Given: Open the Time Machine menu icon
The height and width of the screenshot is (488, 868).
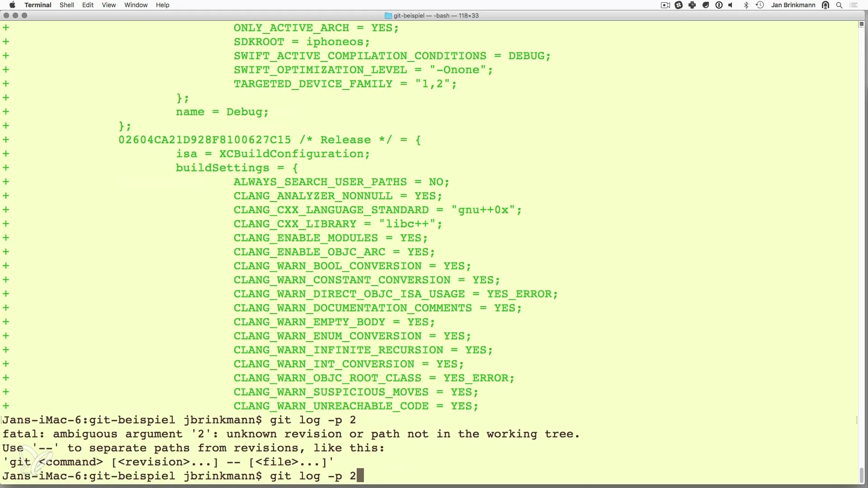Looking at the screenshot, I should point(760,5).
